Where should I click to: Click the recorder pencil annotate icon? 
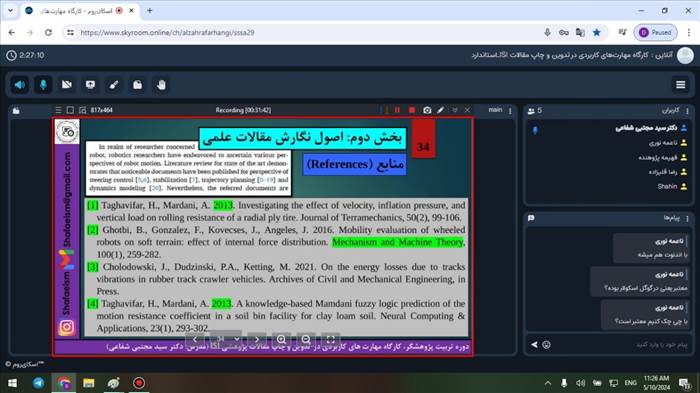[x=441, y=110]
